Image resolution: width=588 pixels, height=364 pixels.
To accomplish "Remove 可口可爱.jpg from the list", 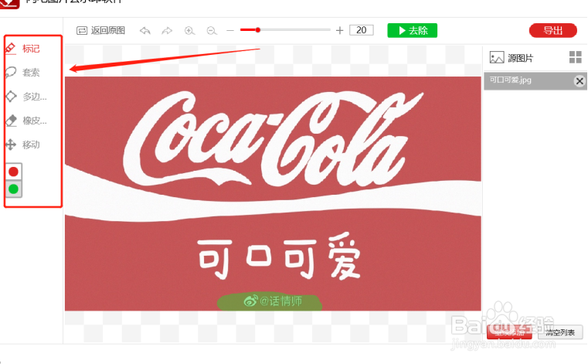I will click(580, 80).
